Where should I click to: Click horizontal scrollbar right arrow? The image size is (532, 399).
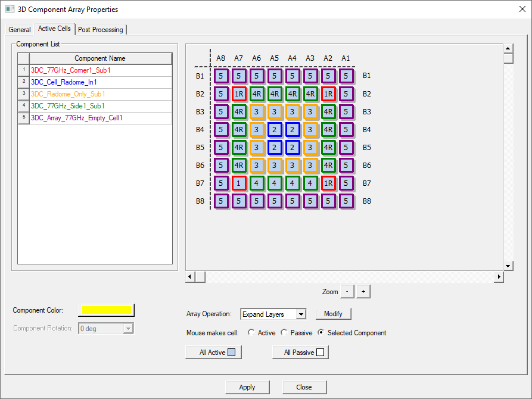(x=499, y=277)
